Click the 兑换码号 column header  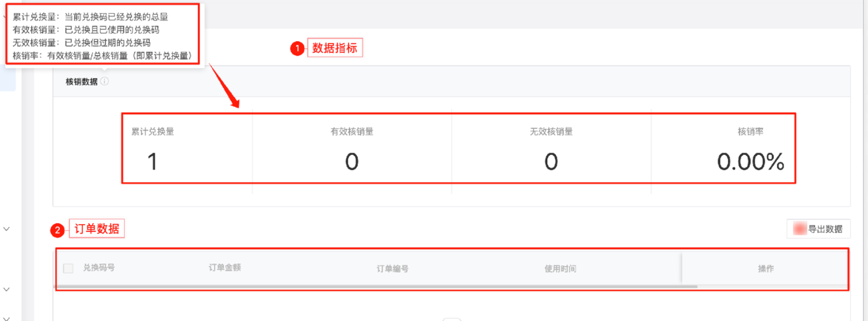99,268
